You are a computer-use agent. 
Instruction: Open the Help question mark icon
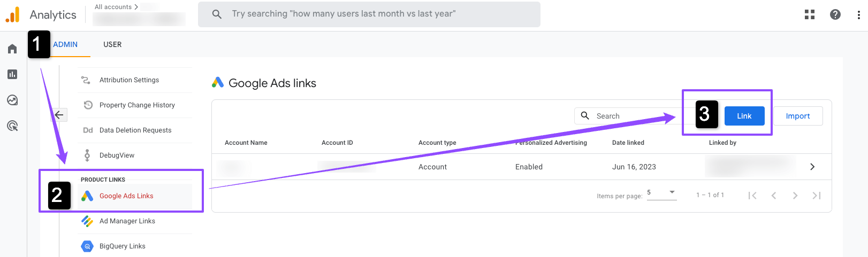pyautogui.click(x=835, y=14)
